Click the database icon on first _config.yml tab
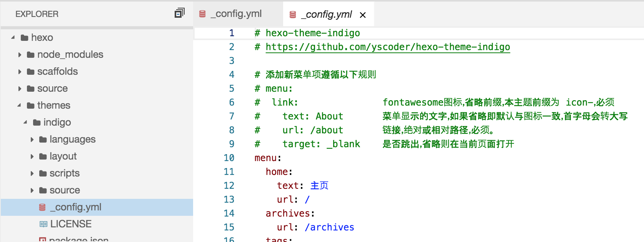The width and height of the screenshot is (644, 242). click(x=202, y=14)
